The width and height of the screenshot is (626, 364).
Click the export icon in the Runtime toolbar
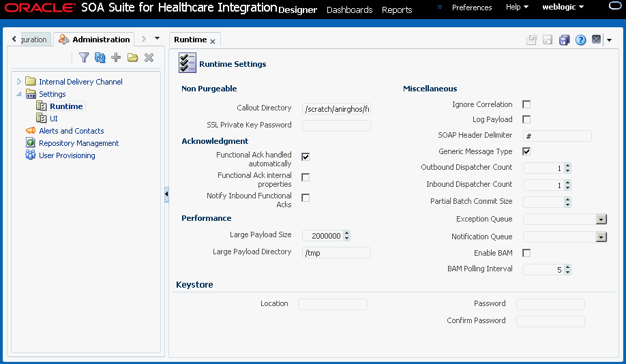tap(531, 40)
